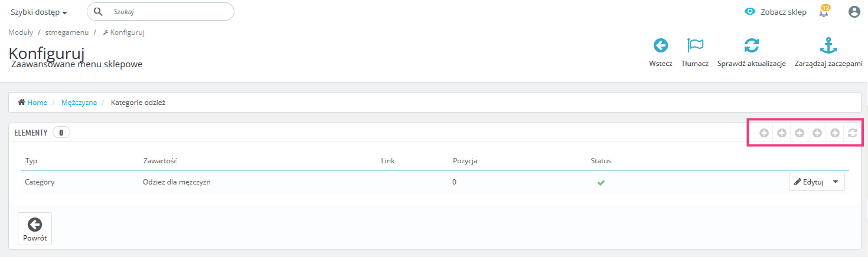Open Zarządzaj zaczepami via the anchor icon
This screenshot has height=257, width=868.
(828, 46)
